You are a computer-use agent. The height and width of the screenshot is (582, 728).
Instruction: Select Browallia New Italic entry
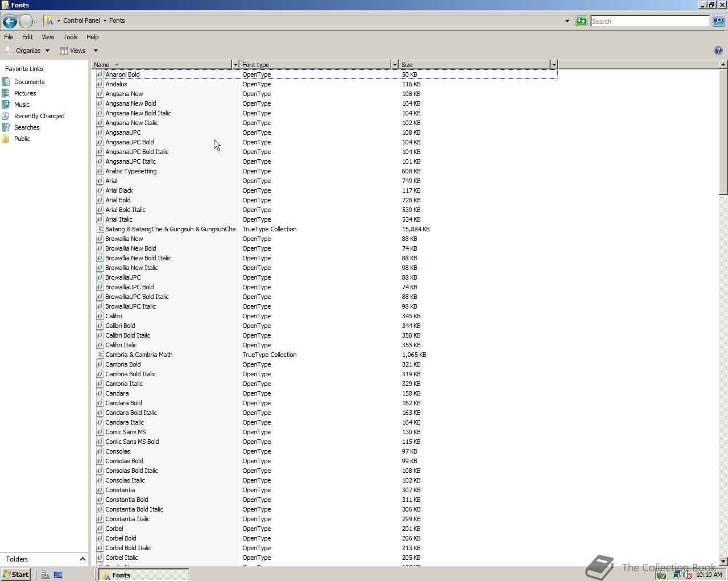pyautogui.click(x=131, y=268)
